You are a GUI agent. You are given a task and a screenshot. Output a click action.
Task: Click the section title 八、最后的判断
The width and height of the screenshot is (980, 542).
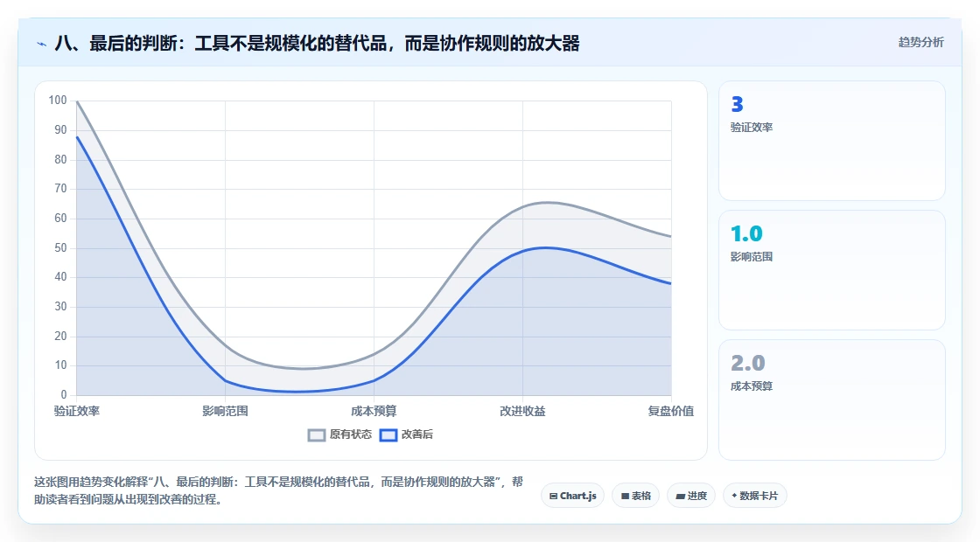tap(317, 44)
